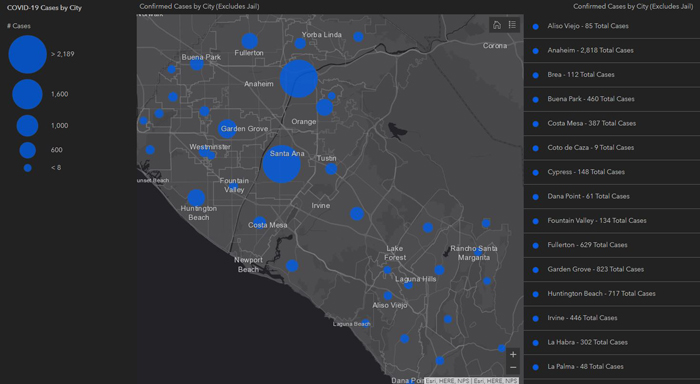Zoom in with the plus button
The width and height of the screenshot is (700, 384).
tap(513, 355)
